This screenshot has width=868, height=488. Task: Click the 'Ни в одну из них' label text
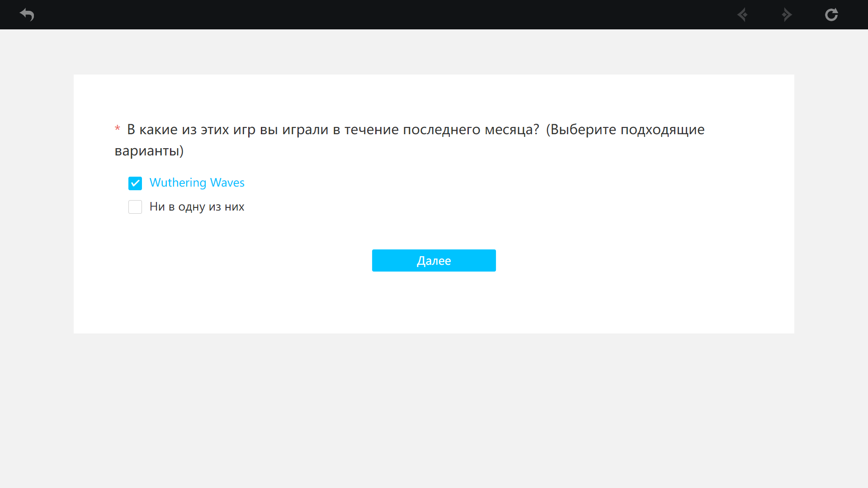[197, 207]
